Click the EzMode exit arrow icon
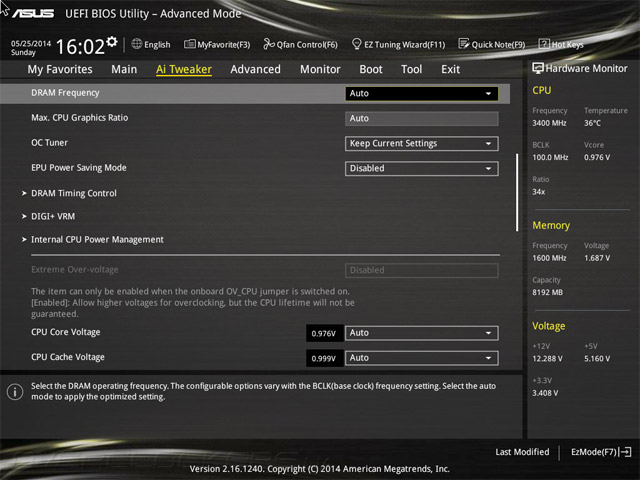640x480 pixels. pos(625,452)
